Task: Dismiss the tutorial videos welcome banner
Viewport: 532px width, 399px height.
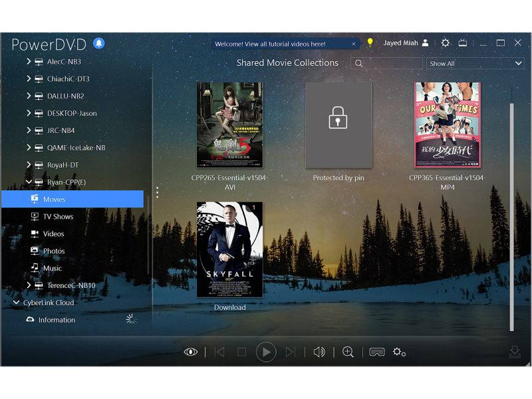Action: tap(353, 43)
